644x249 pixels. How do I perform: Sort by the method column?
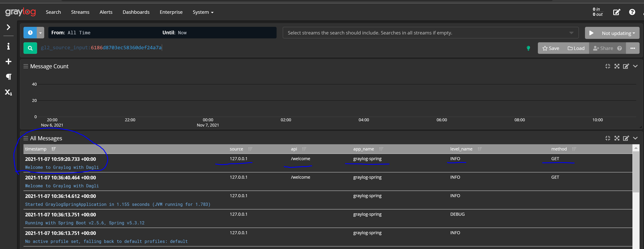click(574, 149)
